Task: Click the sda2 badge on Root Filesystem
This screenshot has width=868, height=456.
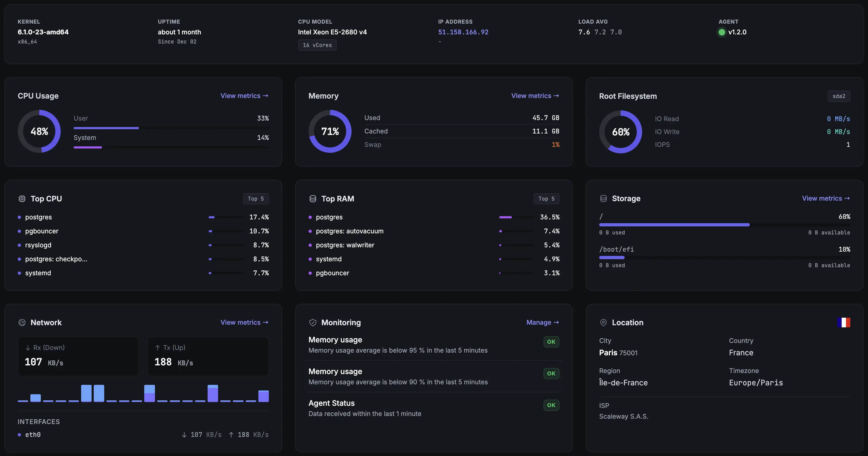Action: point(839,96)
